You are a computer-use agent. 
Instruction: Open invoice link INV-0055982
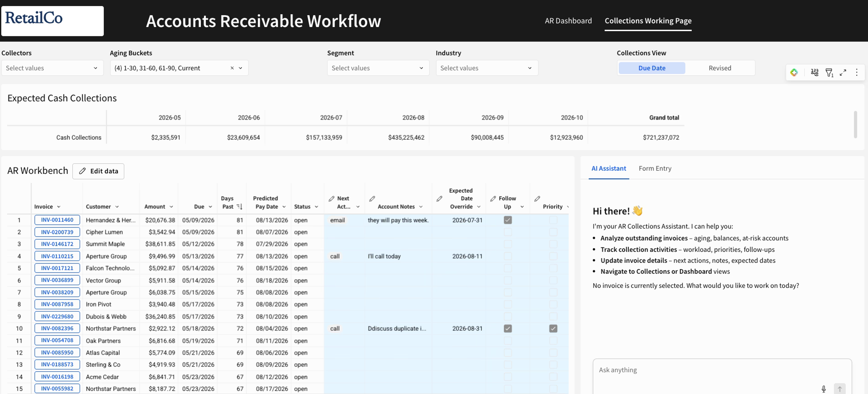pos(57,388)
